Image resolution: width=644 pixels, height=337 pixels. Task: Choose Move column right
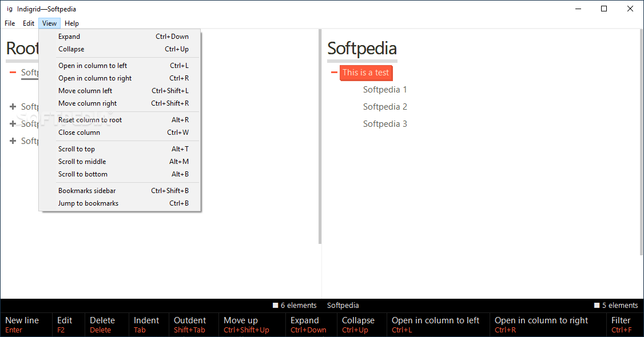[x=120, y=103]
